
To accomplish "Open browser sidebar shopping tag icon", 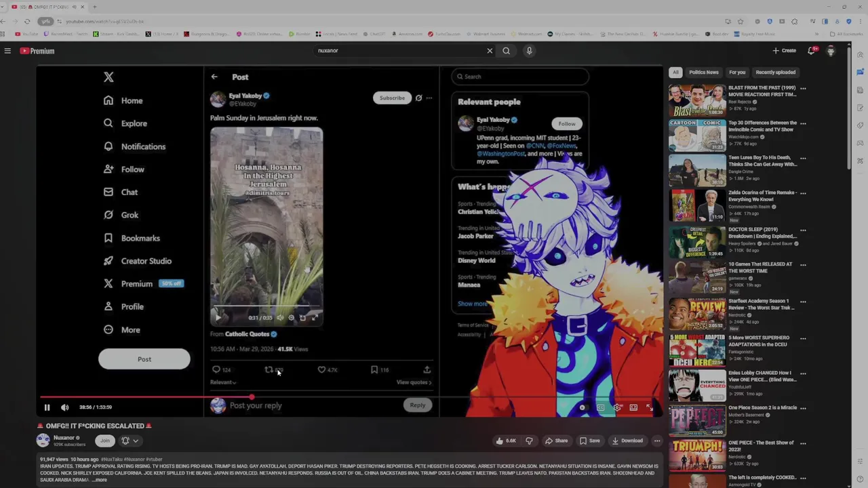I will 861,125.
